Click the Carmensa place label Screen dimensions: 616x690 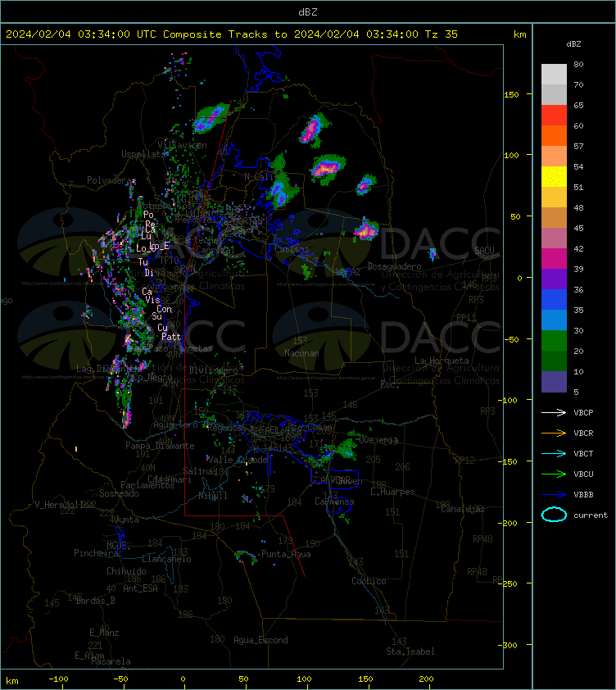[334, 502]
